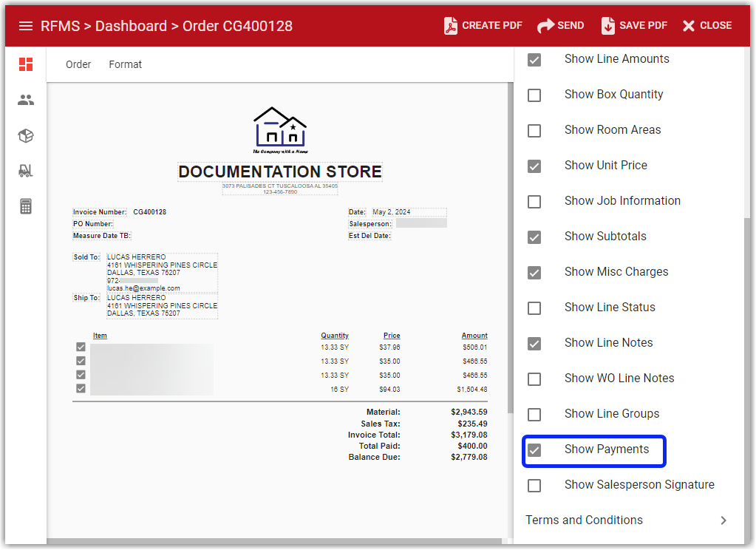Viewport: 756px width, 550px height.
Task: Click RFMS in the breadcrumb
Action: point(61,26)
